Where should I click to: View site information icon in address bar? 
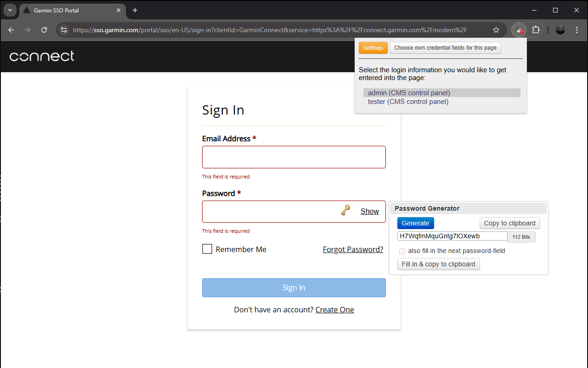tap(64, 30)
